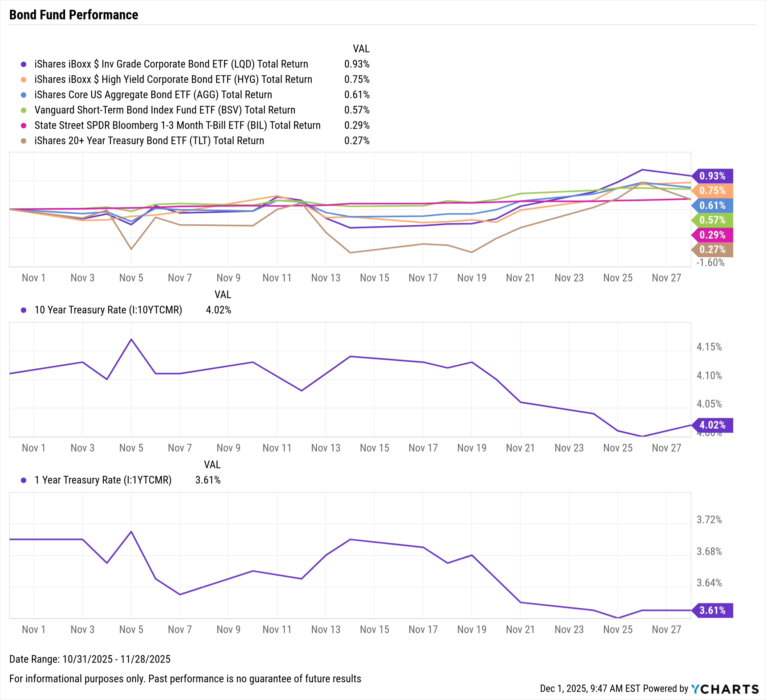The height and width of the screenshot is (700, 766).
Task: Click the brown TLT legend dot
Action: 24,141
